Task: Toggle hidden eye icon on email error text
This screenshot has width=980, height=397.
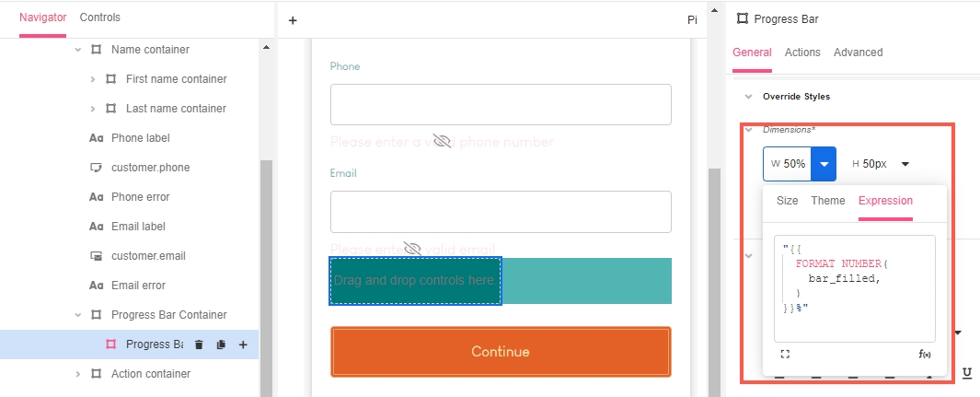Action: coord(412,248)
